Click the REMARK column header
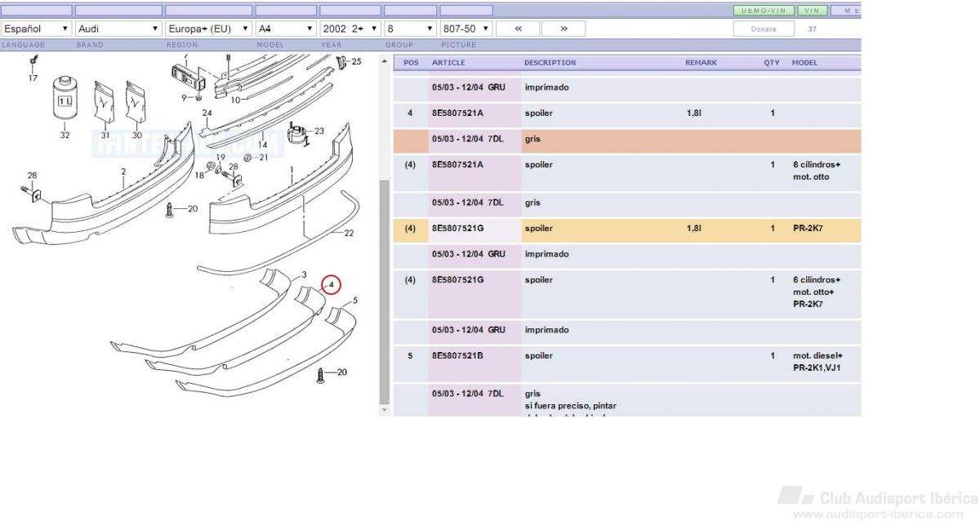The width and height of the screenshot is (980, 521). point(701,63)
